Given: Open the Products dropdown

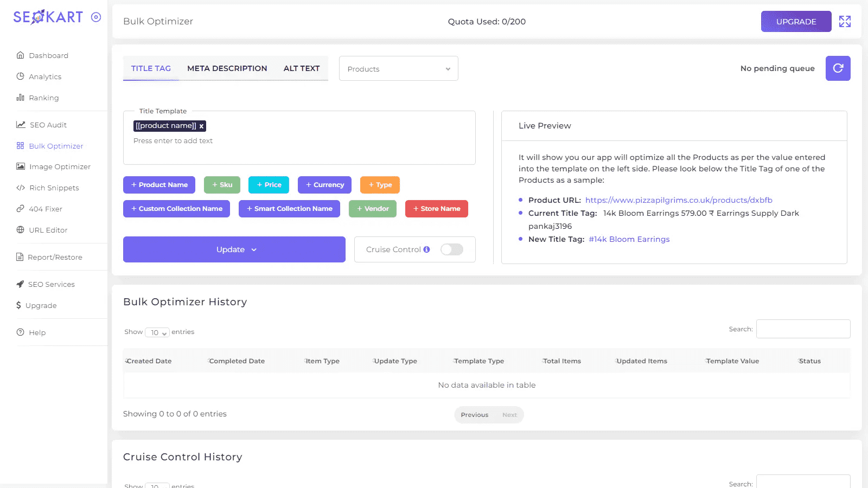Looking at the screenshot, I should 398,69.
